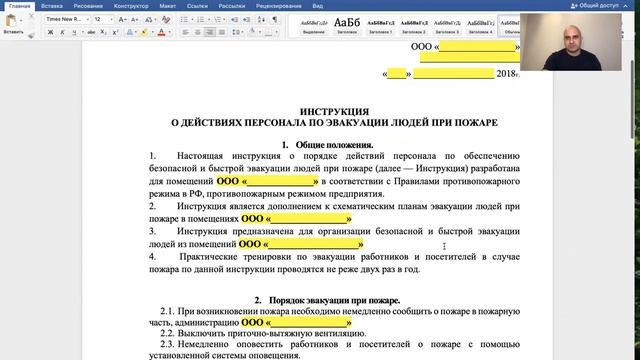640x360 pixels.
Task: Toggle show paragraph marks (¶)
Action: [275, 20]
